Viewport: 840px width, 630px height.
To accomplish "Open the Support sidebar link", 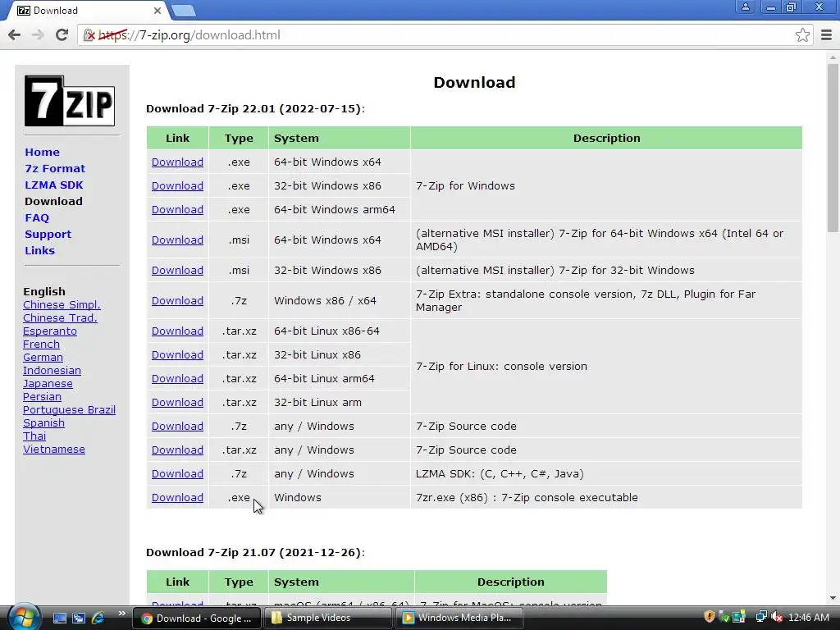I will coord(48,234).
